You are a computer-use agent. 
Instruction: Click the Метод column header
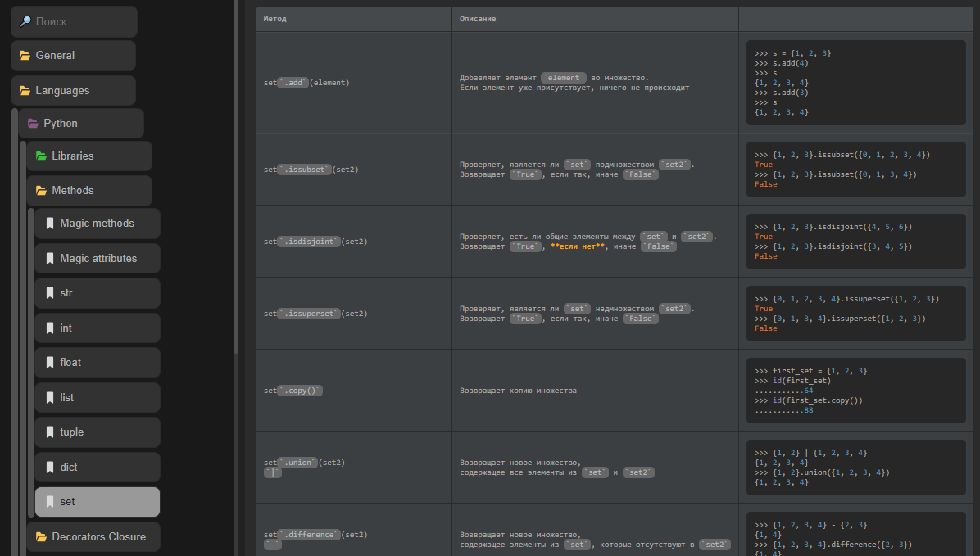click(x=354, y=19)
